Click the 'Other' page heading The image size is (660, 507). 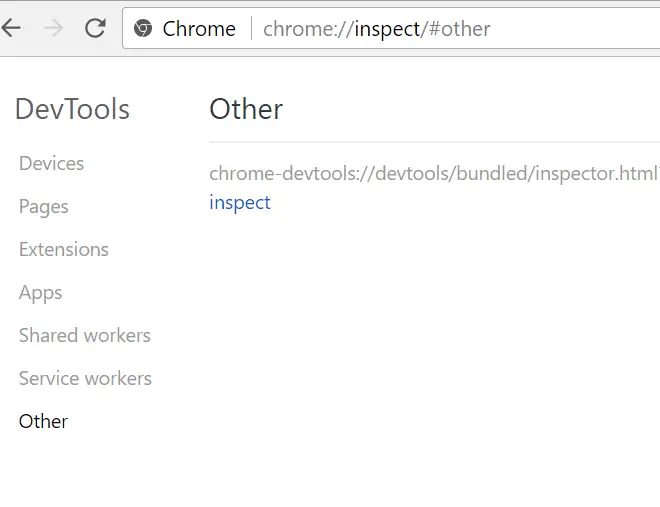246,109
